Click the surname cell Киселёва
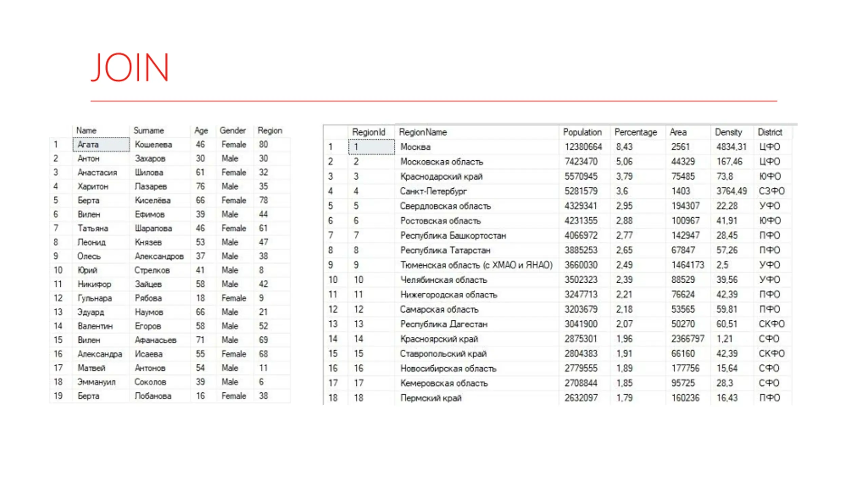The width and height of the screenshot is (868, 488). (x=153, y=200)
